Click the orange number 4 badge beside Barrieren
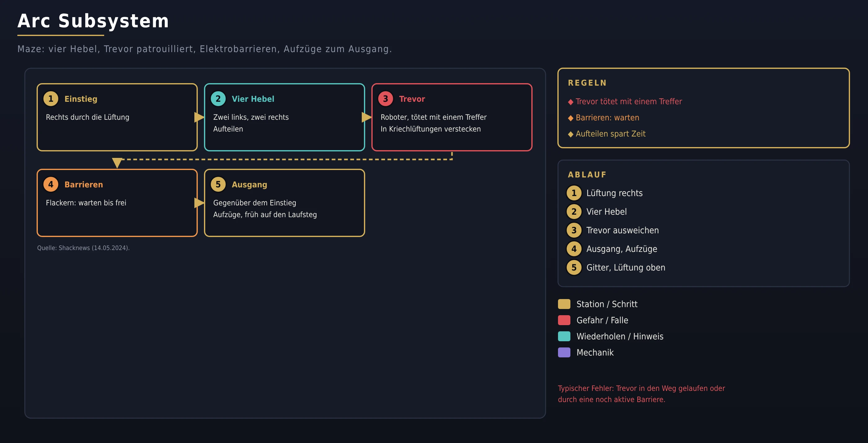The width and height of the screenshot is (868, 443). click(51, 184)
